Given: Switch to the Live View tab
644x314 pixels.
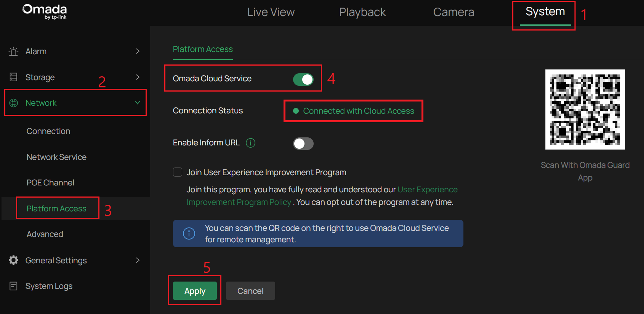Looking at the screenshot, I should point(271,12).
